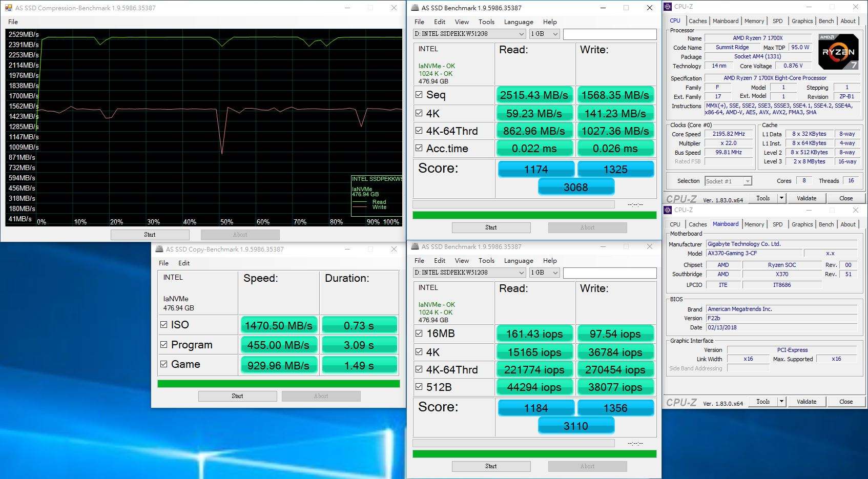Click Start in the Compression-Benchmark window

[x=150, y=235]
